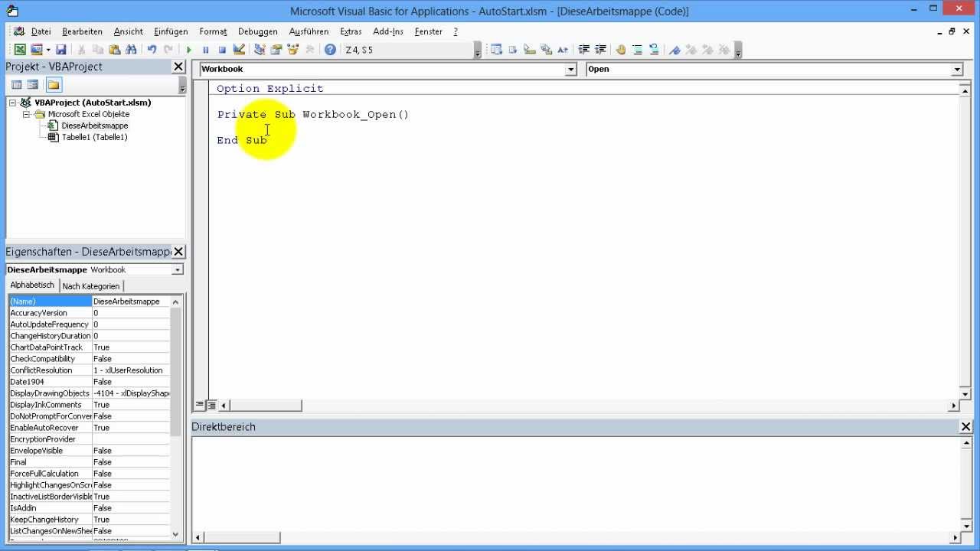The width and height of the screenshot is (980, 551).
Task: Open Project Explorer via toolbar icon
Action: coord(260,50)
